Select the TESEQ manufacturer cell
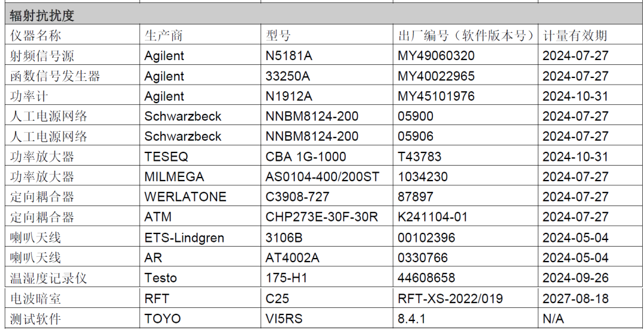The width and height of the screenshot is (644, 330). pos(166,157)
